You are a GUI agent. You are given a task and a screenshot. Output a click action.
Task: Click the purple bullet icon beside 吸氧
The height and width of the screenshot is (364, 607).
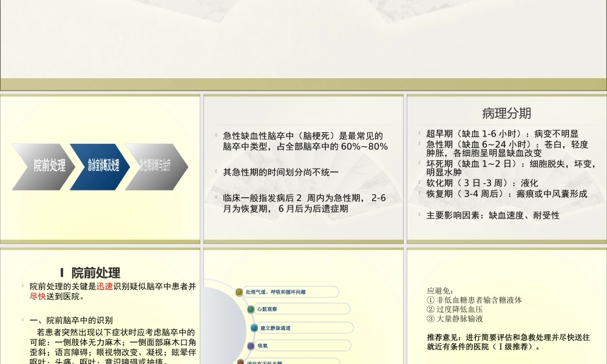pyautogui.click(x=251, y=346)
